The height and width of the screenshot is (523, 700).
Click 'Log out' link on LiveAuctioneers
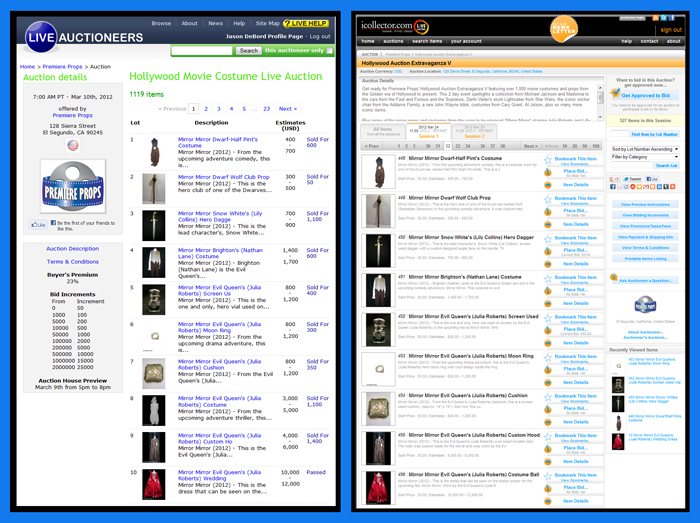coord(320,37)
